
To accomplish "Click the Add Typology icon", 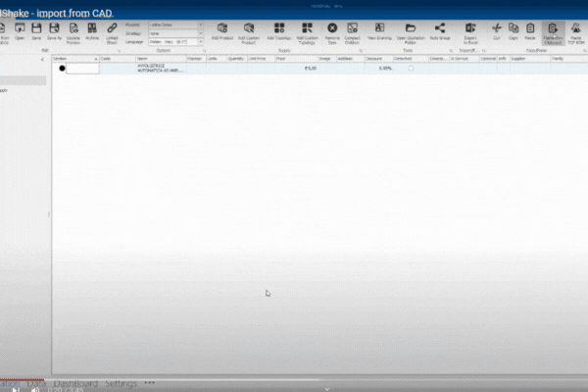I will tap(279, 28).
